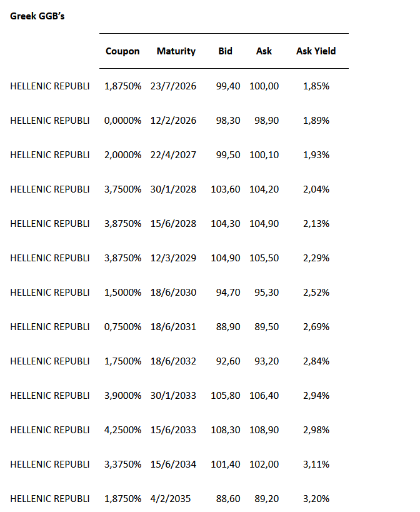Click the Coupon column header
This screenshot has width=420, height=512.
click(122, 51)
